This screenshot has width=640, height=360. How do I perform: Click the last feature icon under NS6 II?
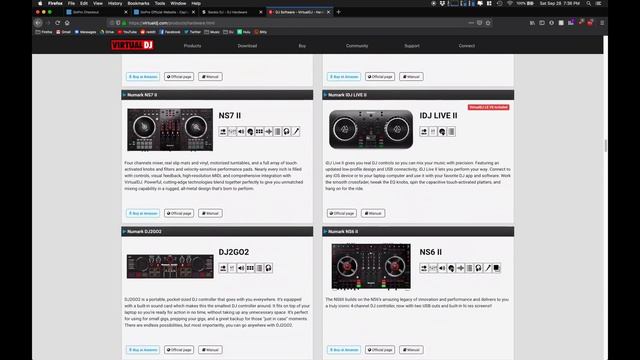point(496,268)
